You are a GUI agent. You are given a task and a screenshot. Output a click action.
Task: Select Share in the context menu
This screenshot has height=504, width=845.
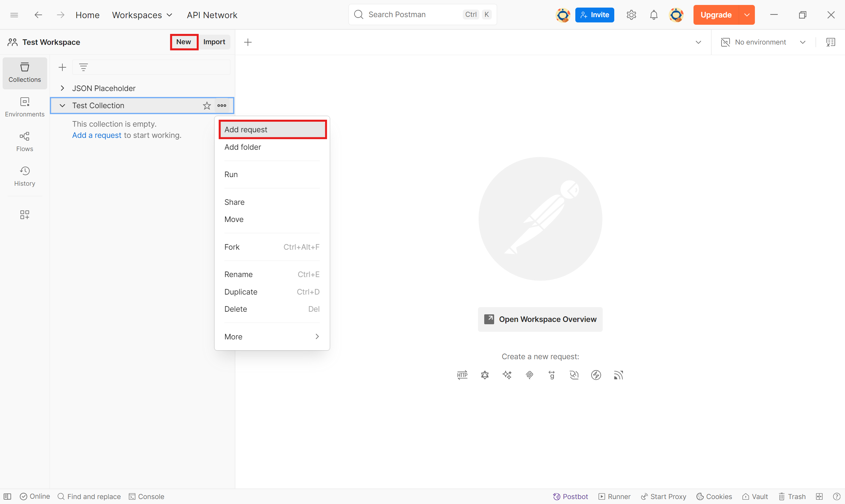click(272, 202)
